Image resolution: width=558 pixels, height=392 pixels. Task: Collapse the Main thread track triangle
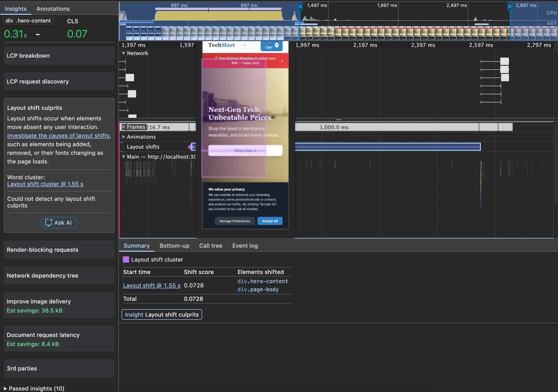tap(124, 157)
